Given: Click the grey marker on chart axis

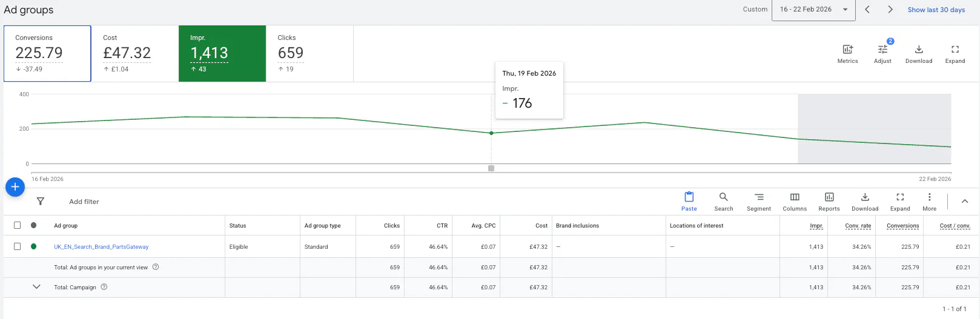Looking at the screenshot, I should tap(491, 168).
